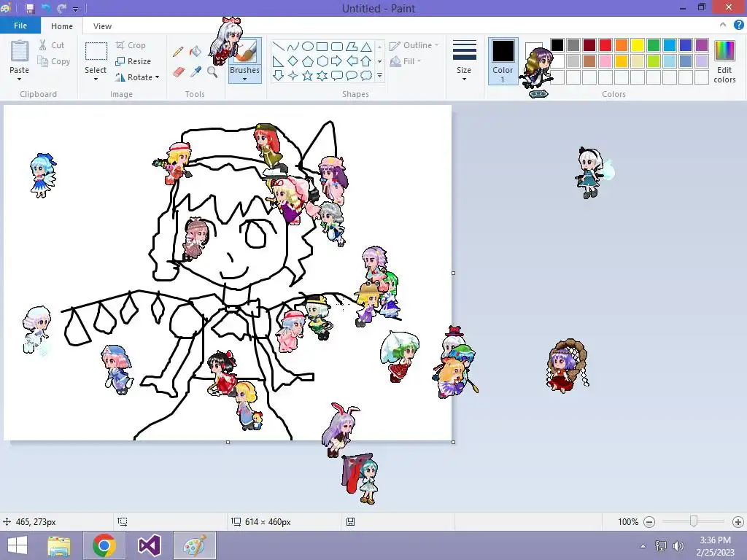Choose the Oval shape

pyautogui.click(x=308, y=46)
